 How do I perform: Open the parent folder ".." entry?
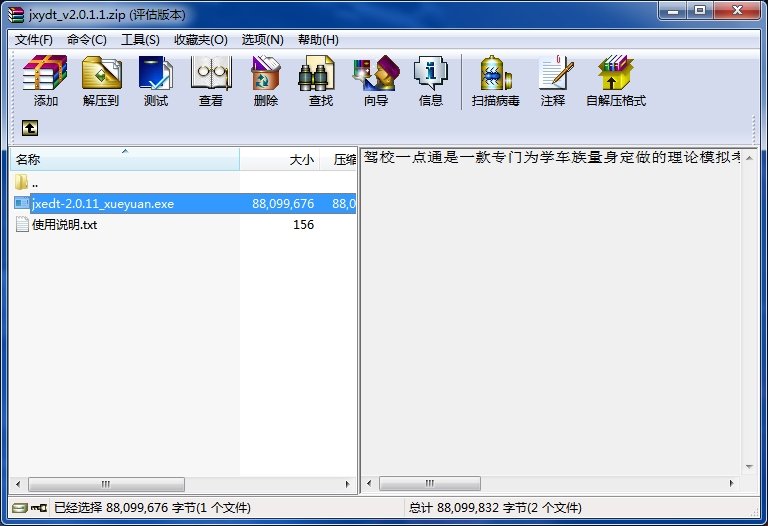click(x=34, y=183)
